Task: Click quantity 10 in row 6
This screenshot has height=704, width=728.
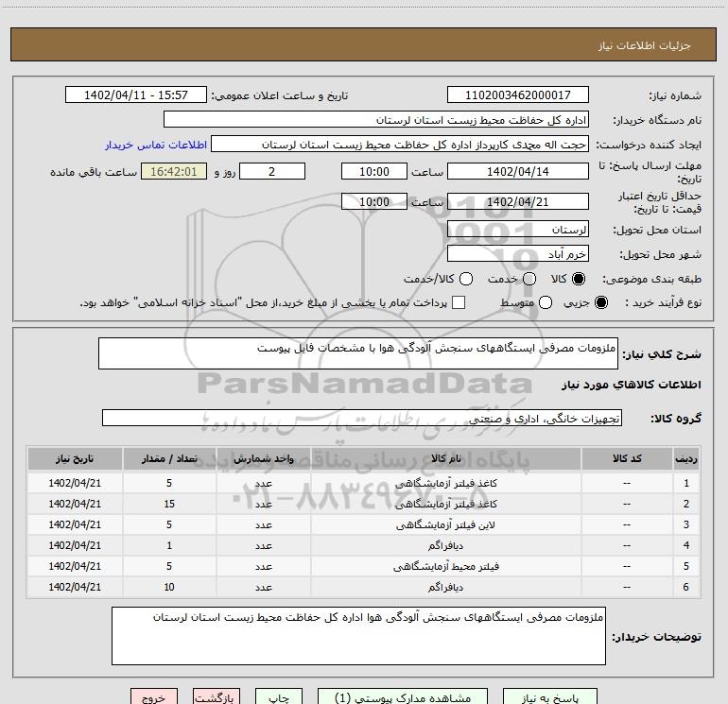Action: [x=169, y=588]
